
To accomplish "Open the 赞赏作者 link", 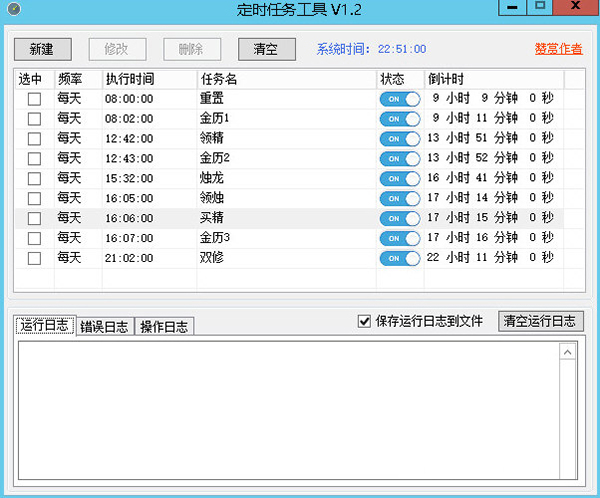I will pyautogui.click(x=558, y=49).
